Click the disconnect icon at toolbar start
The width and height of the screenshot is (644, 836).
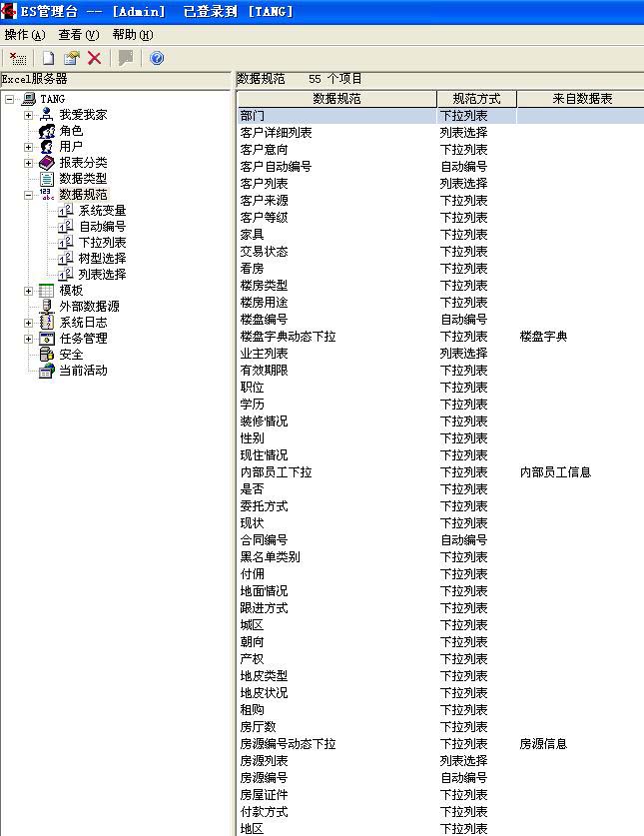click(18, 58)
